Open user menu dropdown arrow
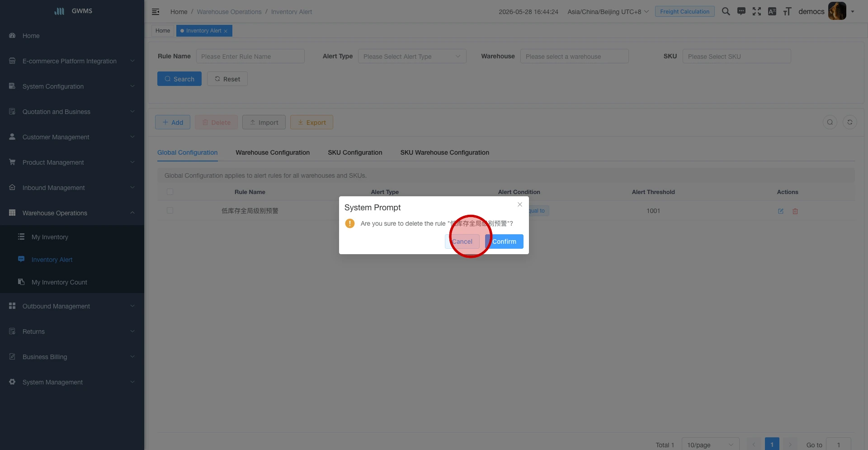Image resolution: width=868 pixels, height=450 pixels. (853, 12)
